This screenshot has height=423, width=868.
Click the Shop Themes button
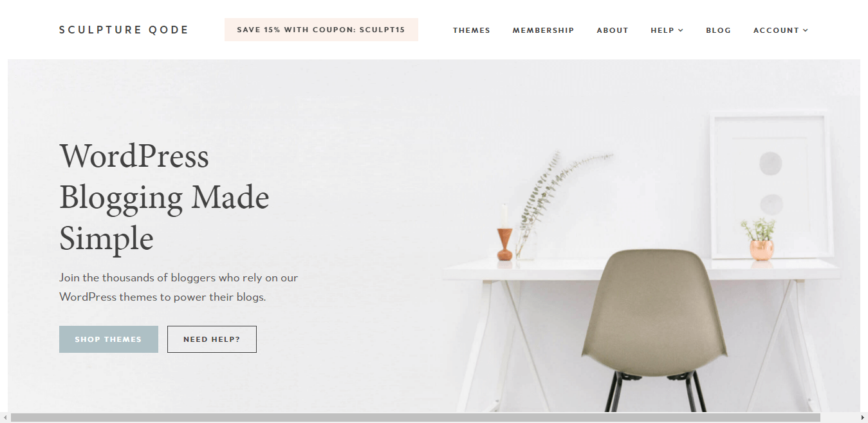tap(108, 339)
